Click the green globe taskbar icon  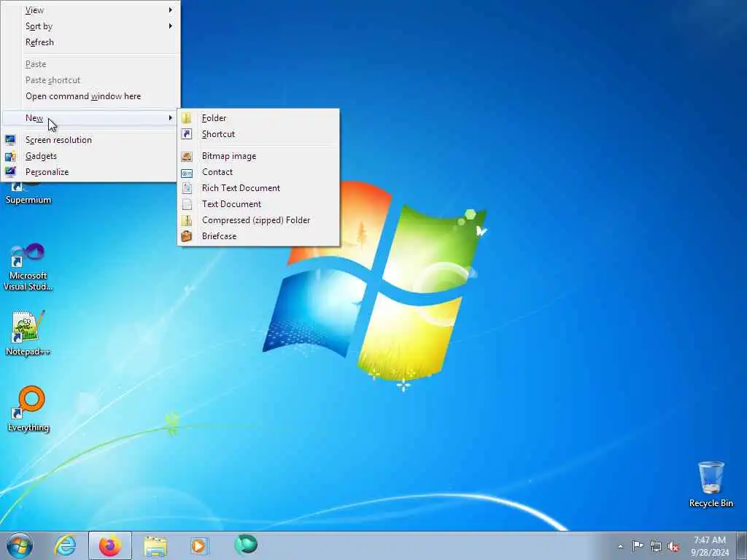246,545
